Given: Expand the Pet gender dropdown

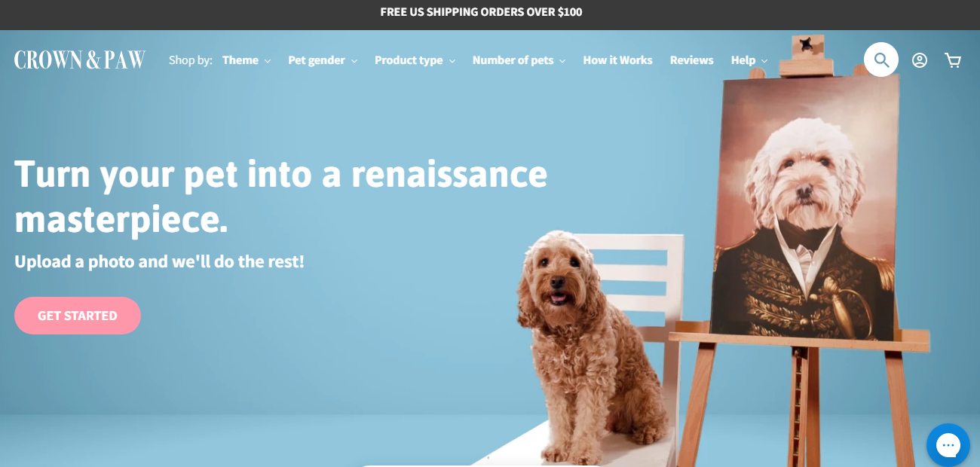Looking at the screenshot, I should point(323,60).
